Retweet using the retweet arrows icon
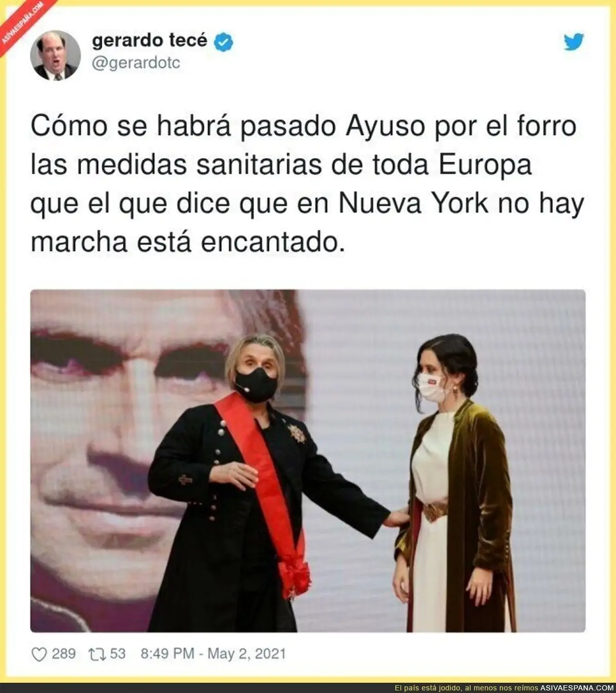This screenshot has height=693, width=616. click(x=97, y=654)
